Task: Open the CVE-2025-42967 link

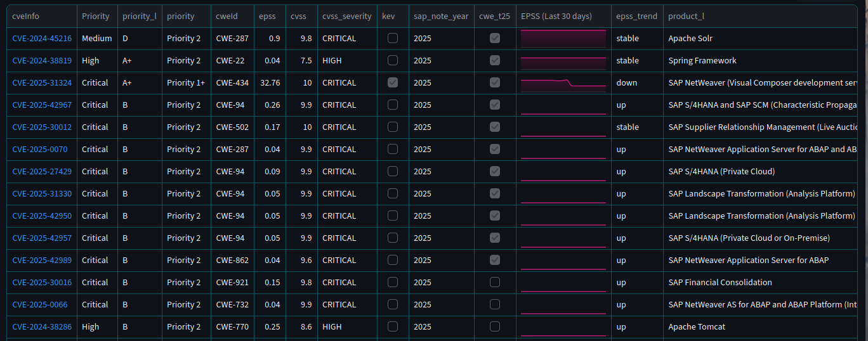Action: (42, 105)
